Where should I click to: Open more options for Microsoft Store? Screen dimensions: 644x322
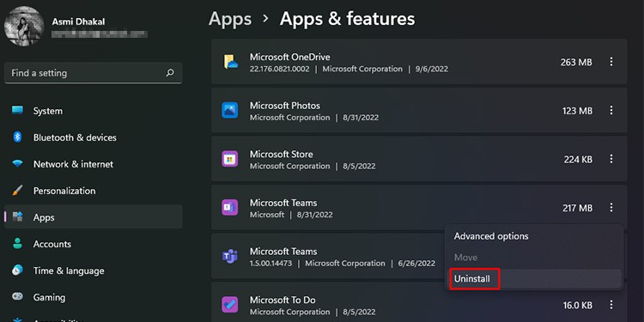[611, 159]
